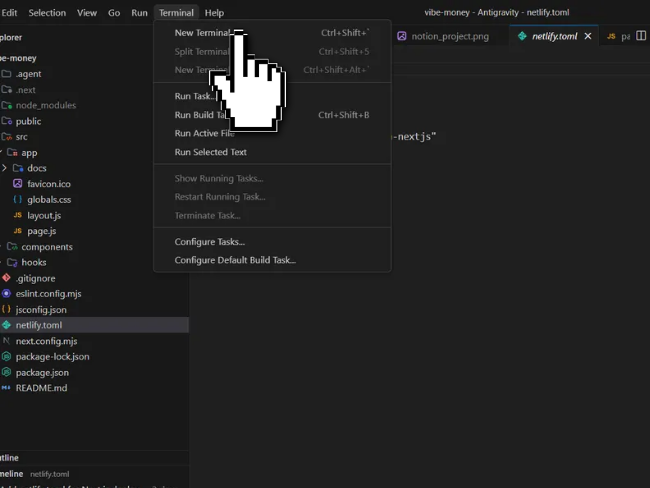Open jsconfig.json file
Viewport: 650px width, 488px height.
94,310
